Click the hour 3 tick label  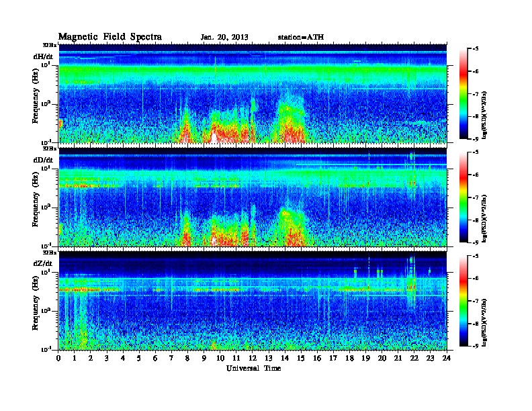coord(107,359)
